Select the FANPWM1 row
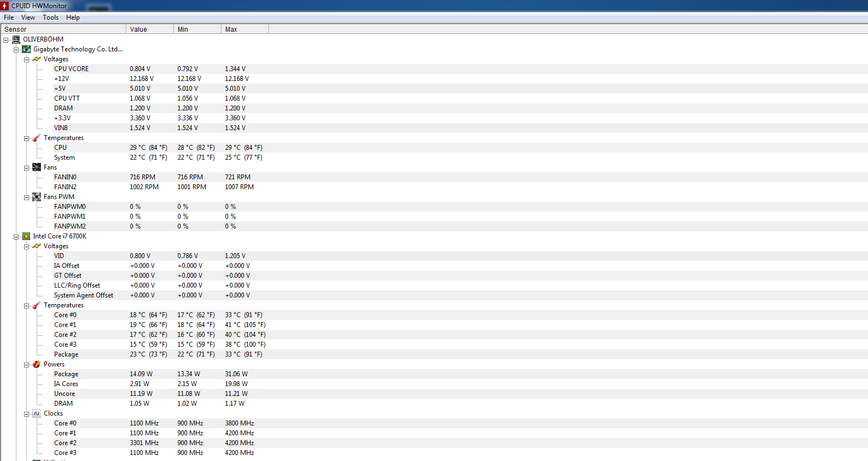The height and width of the screenshot is (461, 868). pos(459,217)
